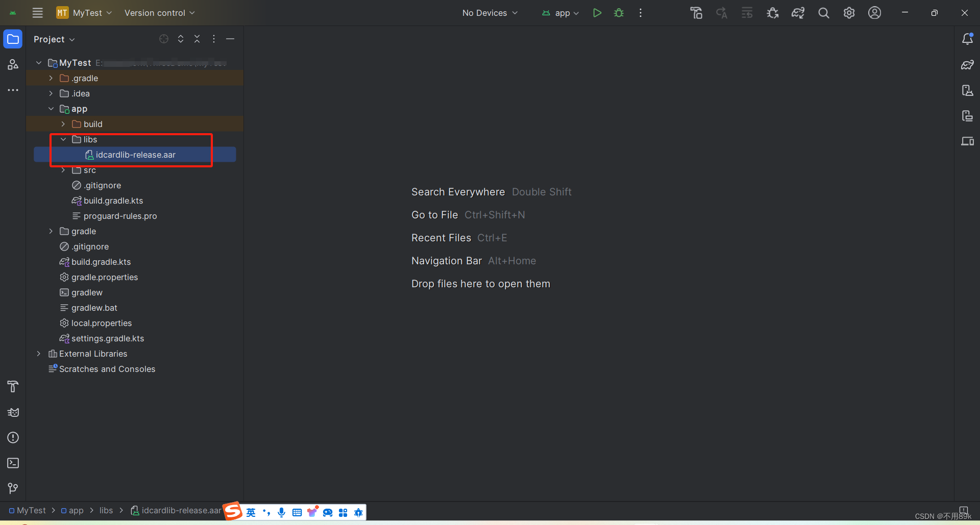Expand the src folder
Screen dimensions: 980x525
[63, 170]
